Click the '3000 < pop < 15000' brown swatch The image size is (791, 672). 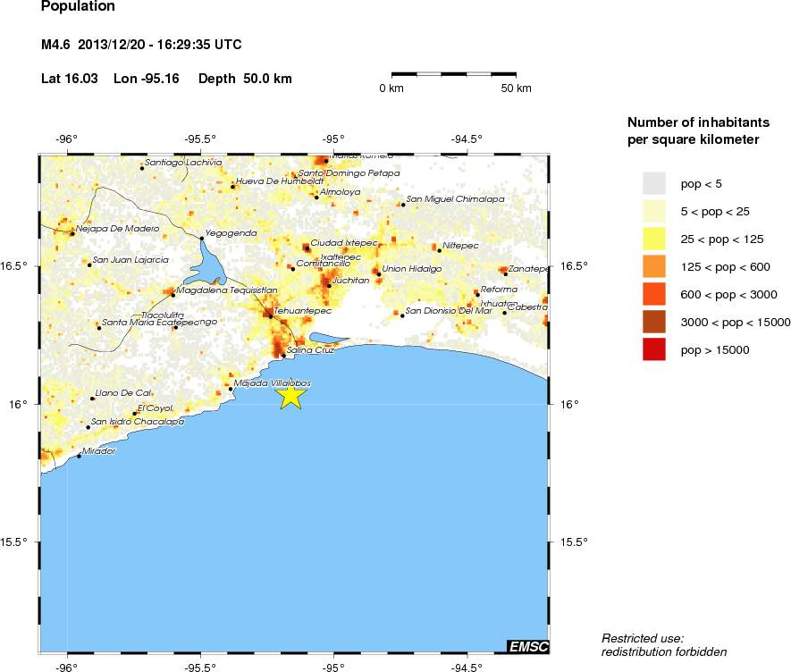(x=654, y=322)
